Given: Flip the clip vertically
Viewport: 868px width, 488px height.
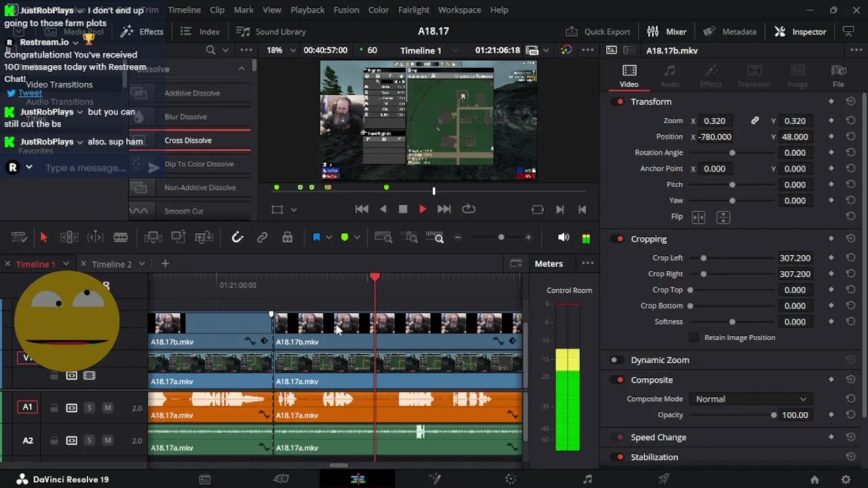Looking at the screenshot, I should (723, 217).
